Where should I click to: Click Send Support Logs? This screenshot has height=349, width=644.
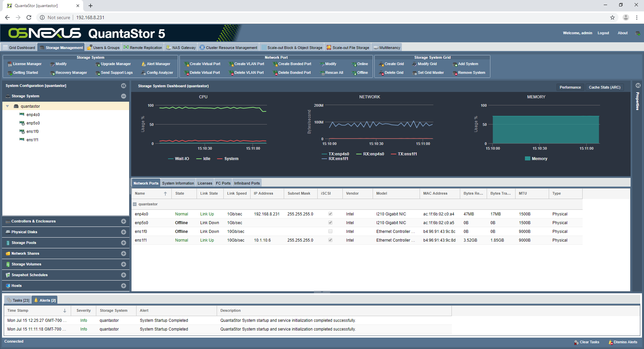pos(114,72)
